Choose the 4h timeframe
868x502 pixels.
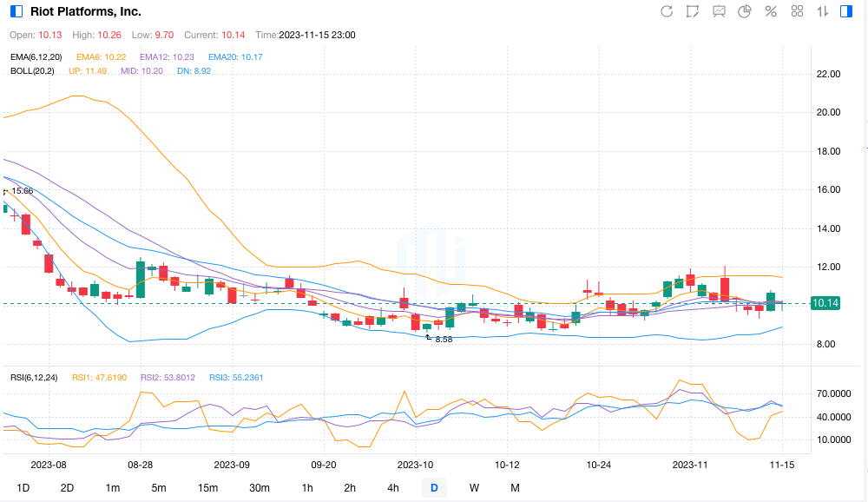coord(393,488)
